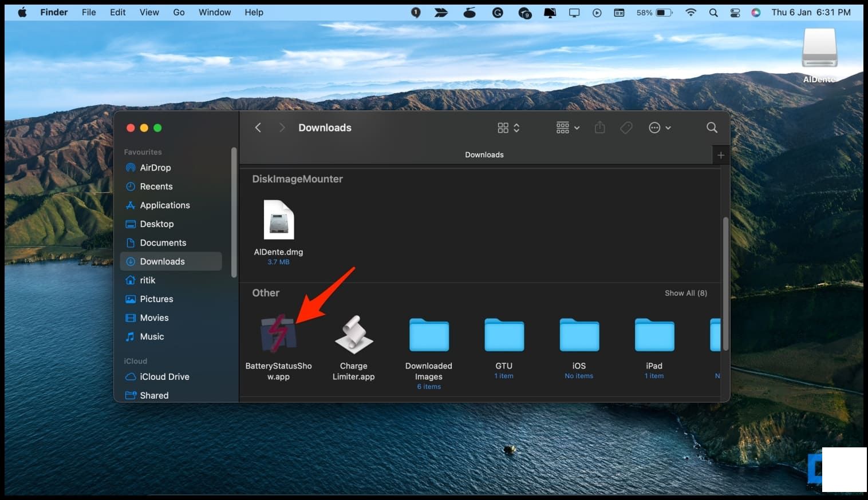Open the GTU folder
Image resolution: width=868 pixels, height=500 pixels.
point(504,335)
